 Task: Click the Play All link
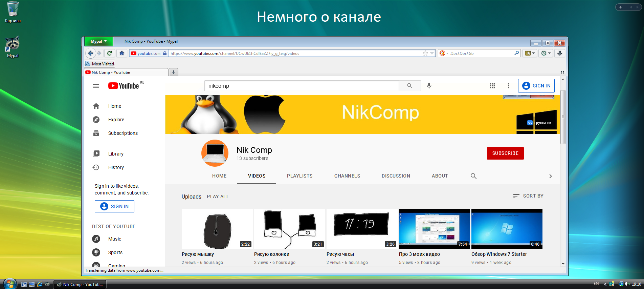(218, 197)
